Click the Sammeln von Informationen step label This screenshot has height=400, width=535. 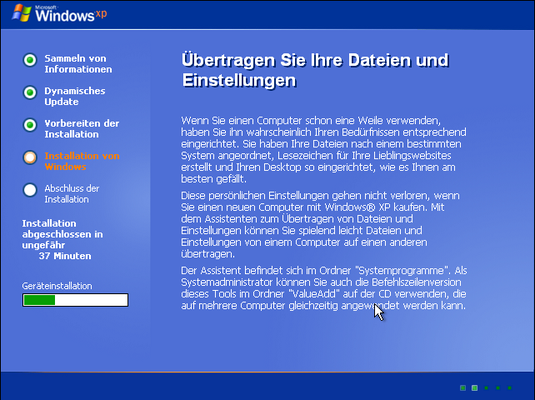[x=78, y=64]
